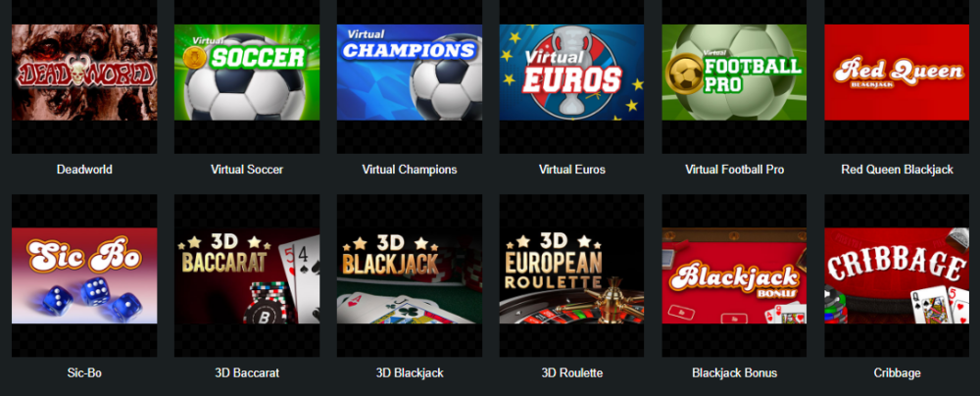The image size is (980, 396).
Task: Click the Cribbage caption link
Action: [897, 372]
